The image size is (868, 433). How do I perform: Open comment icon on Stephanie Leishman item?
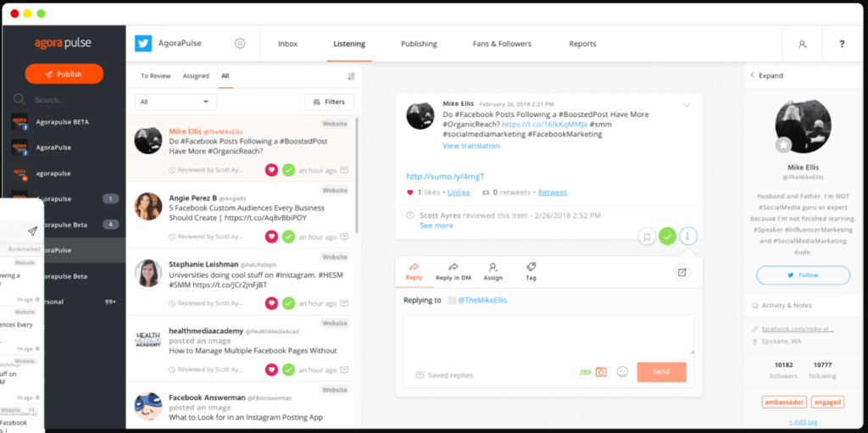coord(345,303)
